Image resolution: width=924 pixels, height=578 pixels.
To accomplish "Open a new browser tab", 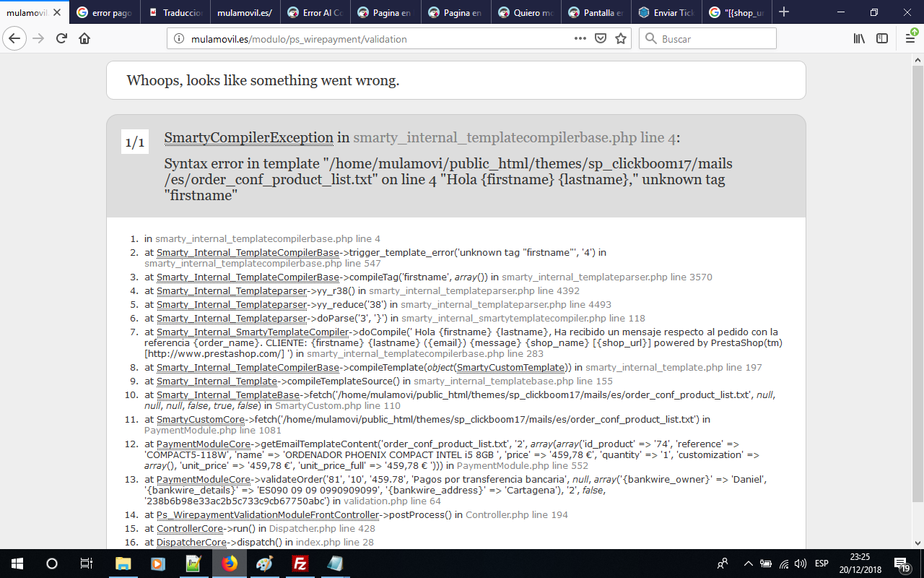I will tap(784, 12).
